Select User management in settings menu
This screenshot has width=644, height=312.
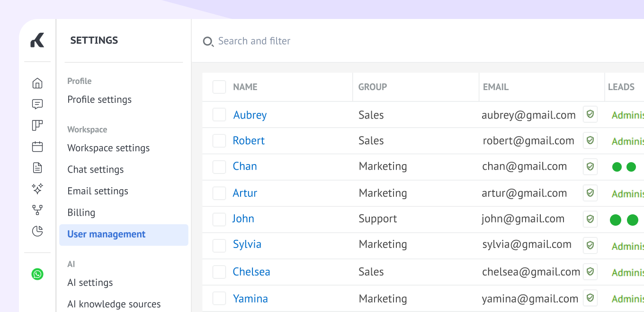click(x=107, y=234)
